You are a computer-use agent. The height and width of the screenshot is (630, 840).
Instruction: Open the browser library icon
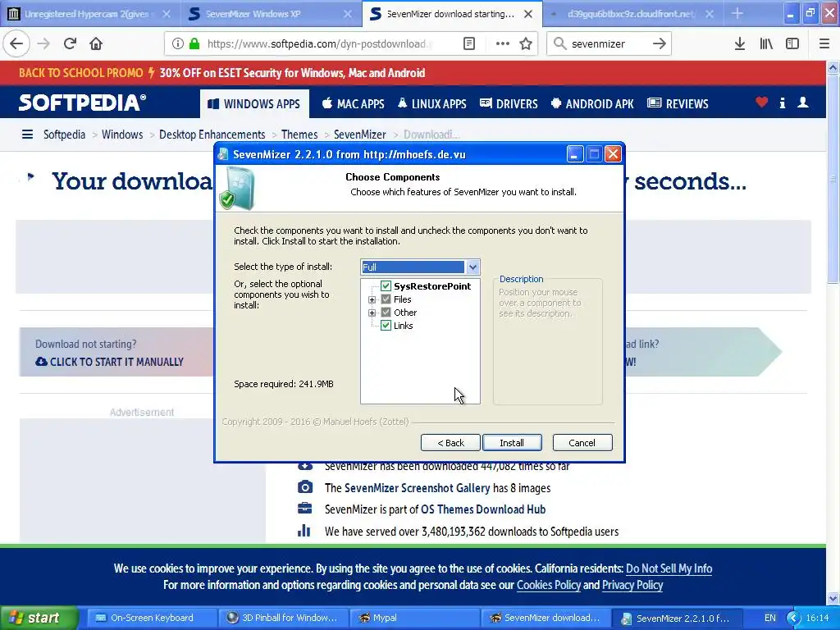point(766,43)
